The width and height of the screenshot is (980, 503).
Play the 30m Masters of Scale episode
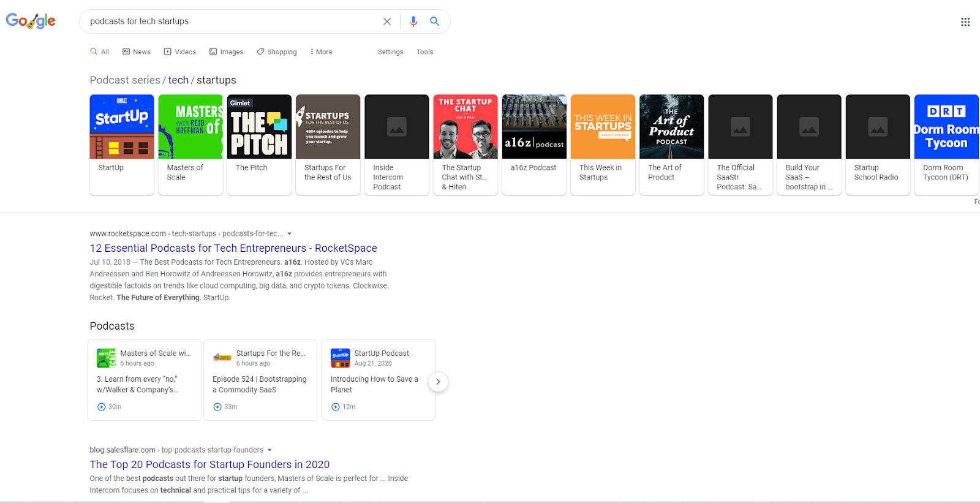(x=102, y=407)
